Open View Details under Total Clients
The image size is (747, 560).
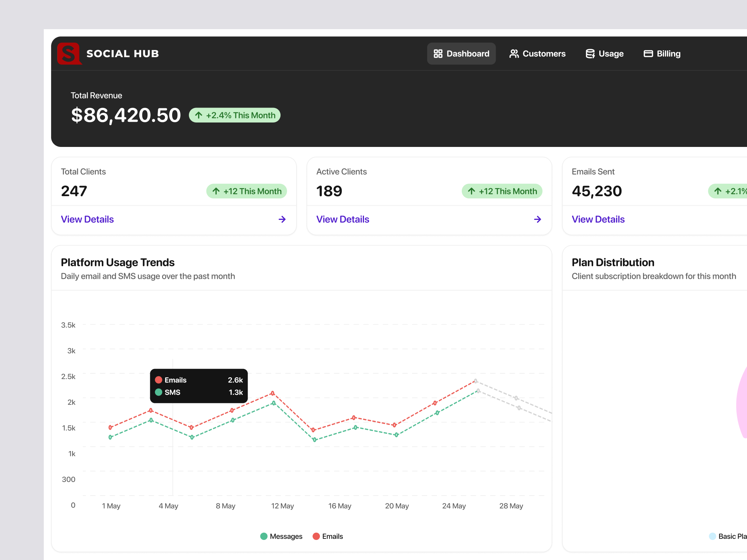[87, 219]
